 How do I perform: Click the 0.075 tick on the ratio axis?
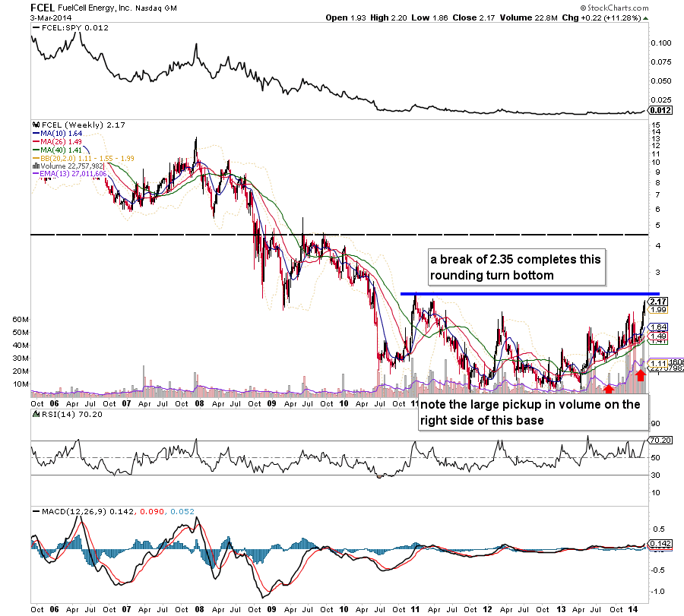click(661, 62)
